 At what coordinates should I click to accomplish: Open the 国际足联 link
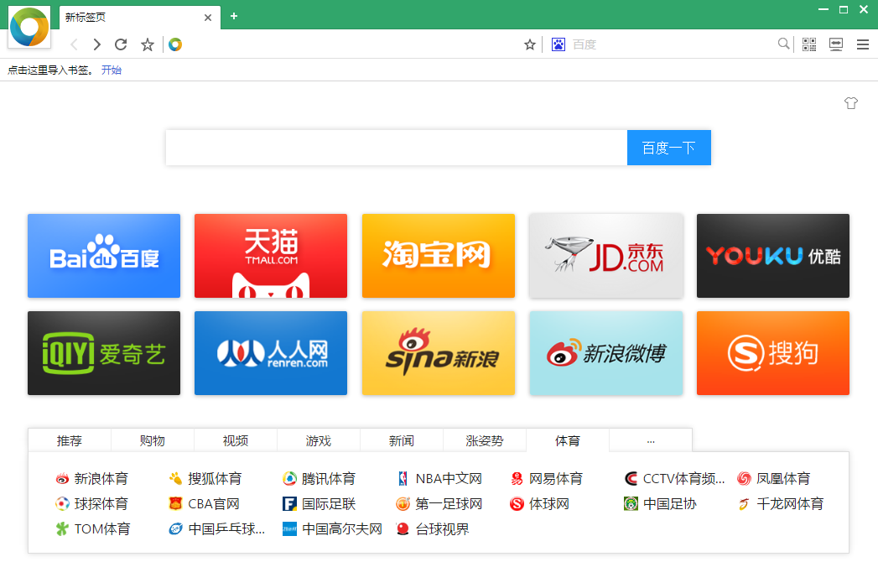(320, 504)
